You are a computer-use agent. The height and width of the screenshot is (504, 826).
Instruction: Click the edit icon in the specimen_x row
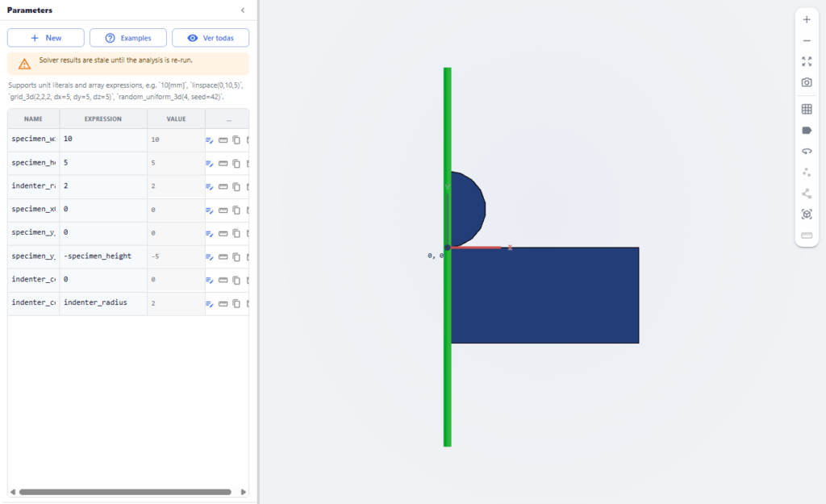tap(209, 210)
